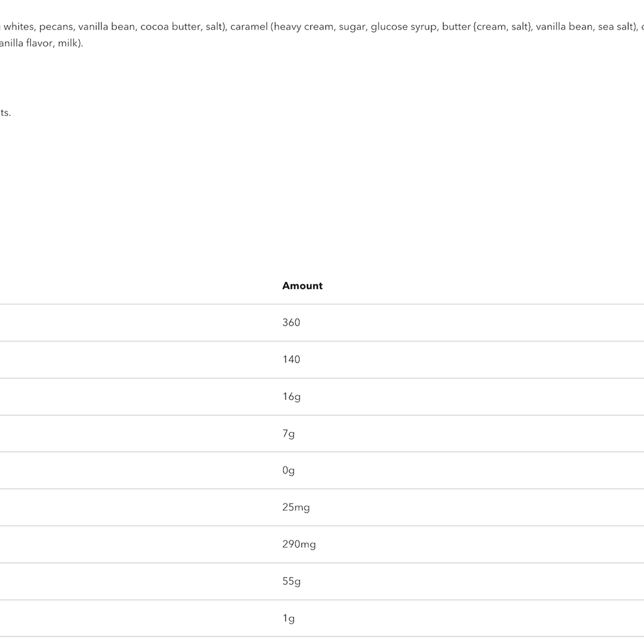Select the 290mg table cell
This screenshot has height=644, width=644.
pyautogui.click(x=299, y=545)
